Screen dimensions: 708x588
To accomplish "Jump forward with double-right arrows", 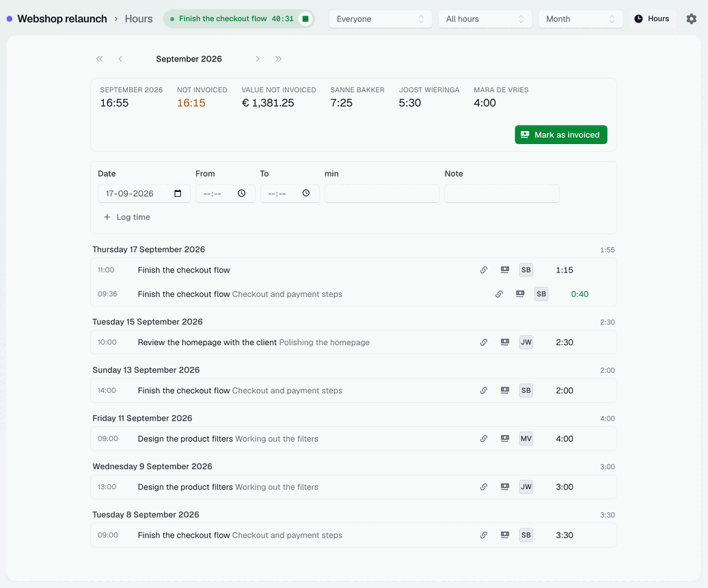I will (278, 59).
